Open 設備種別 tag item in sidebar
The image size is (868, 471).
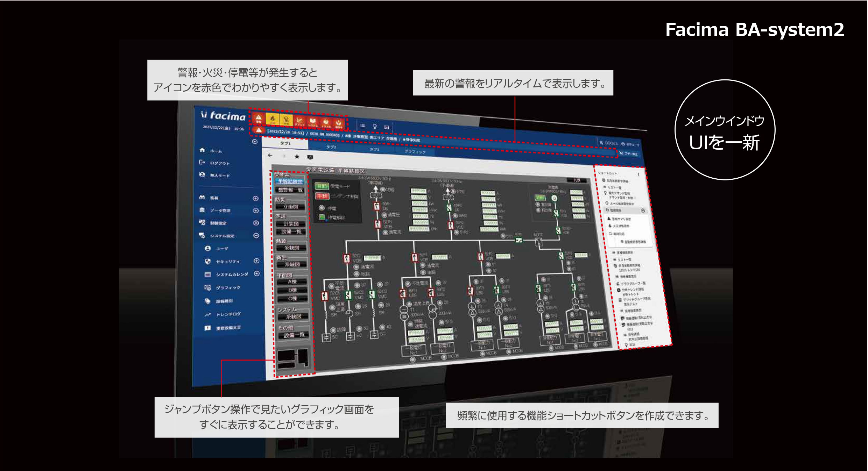219,301
